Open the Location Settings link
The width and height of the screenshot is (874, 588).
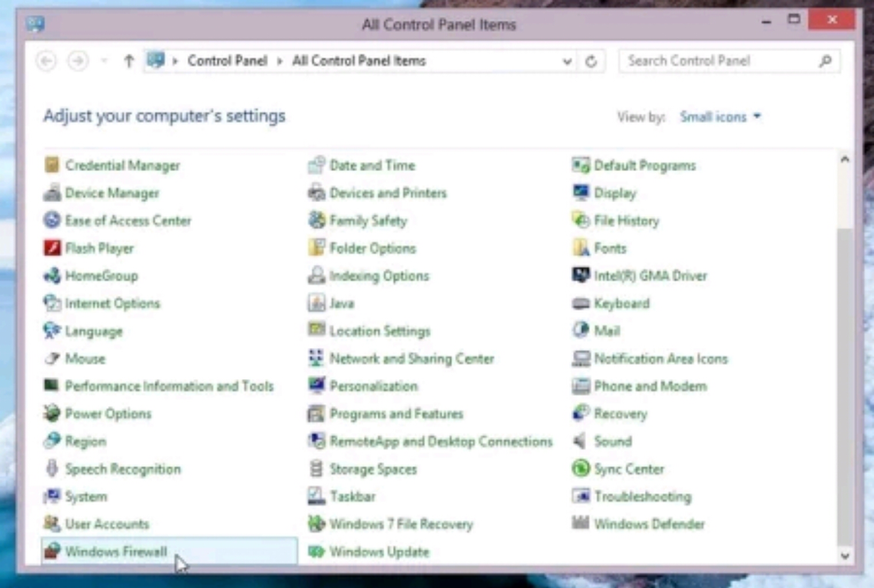coord(380,331)
